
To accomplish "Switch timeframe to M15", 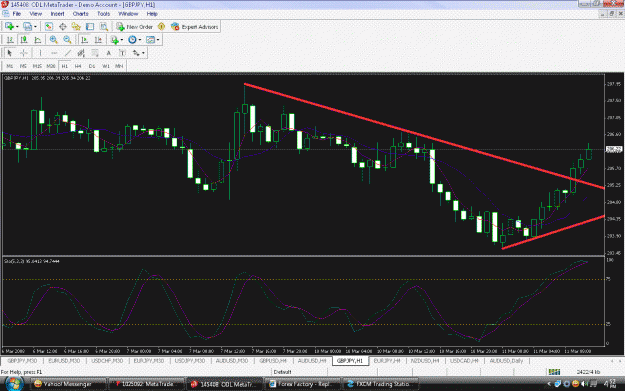I will pos(37,66).
